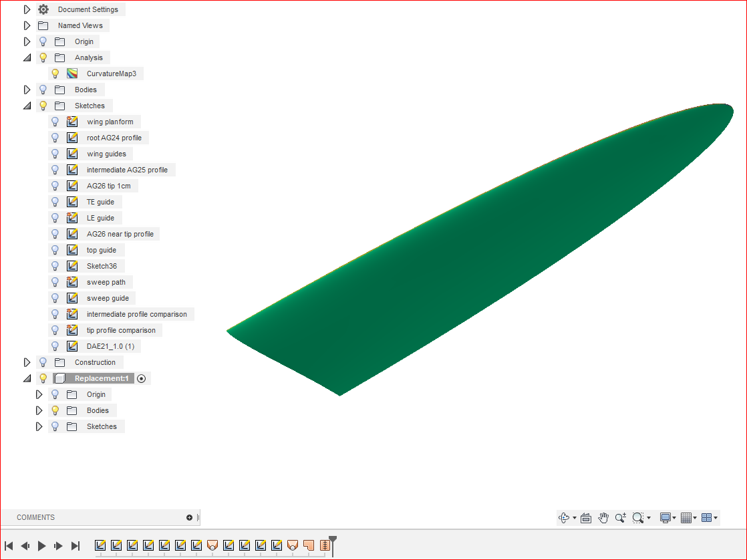Click the Construction folder icon
The width and height of the screenshot is (747, 560).
tap(59, 362)
